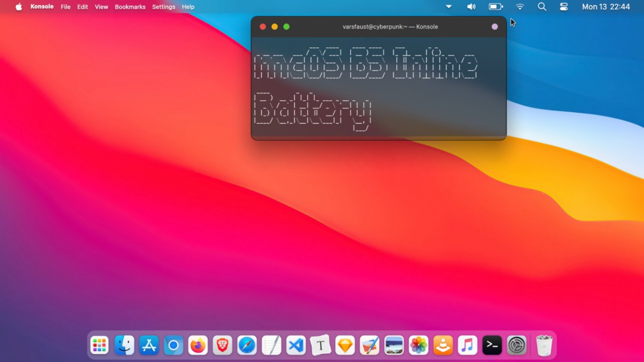Open the text editor notepad dock icon
644x362 pixels.
coord(272,345)
